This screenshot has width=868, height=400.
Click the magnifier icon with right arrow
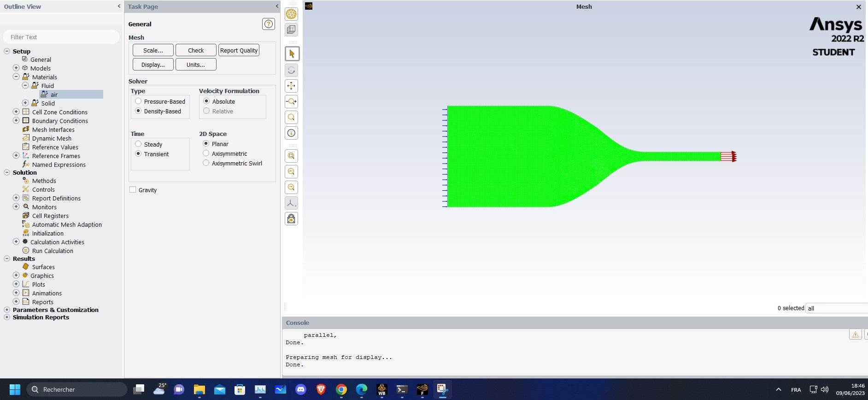coord(291,187)
